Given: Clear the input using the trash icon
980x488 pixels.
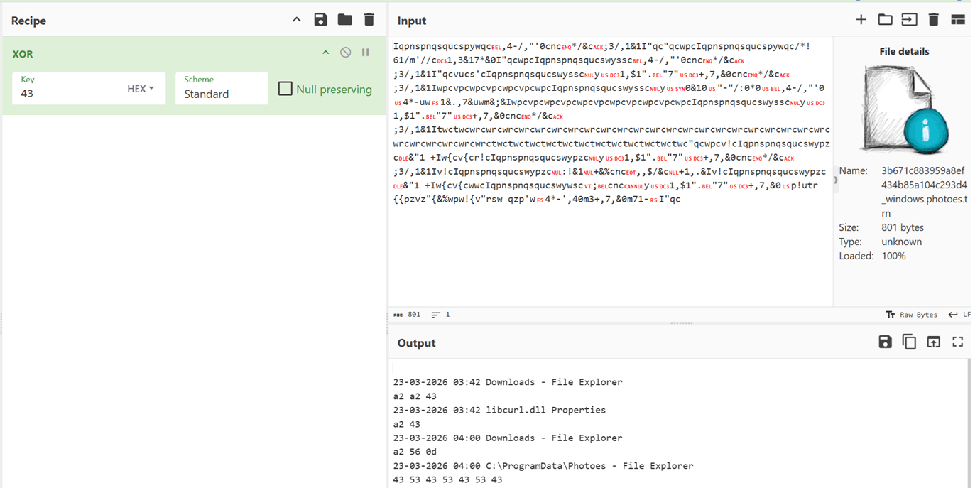Looking at the screenshot, I should [x=933, y=20].
